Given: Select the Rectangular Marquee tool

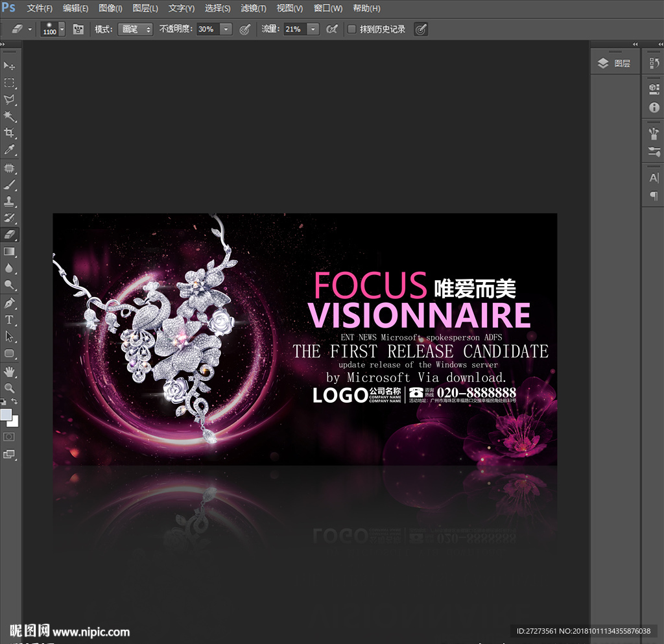Looking at the screenshot, I should coord(9,82).
